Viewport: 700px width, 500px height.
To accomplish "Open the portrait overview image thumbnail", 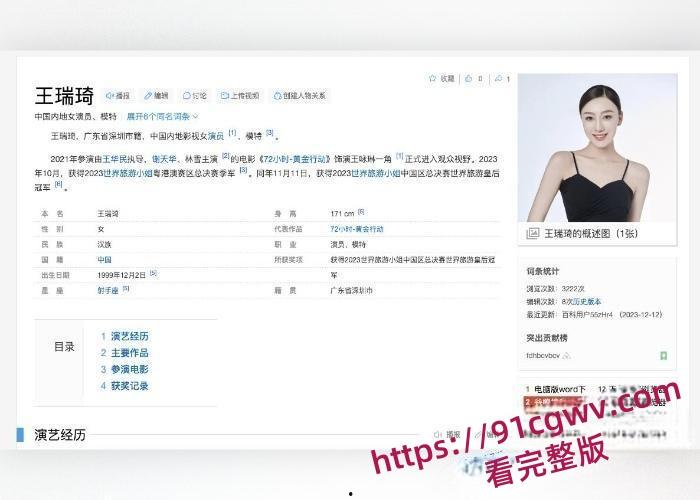I will pyautogui.click(x=597, y=148).
